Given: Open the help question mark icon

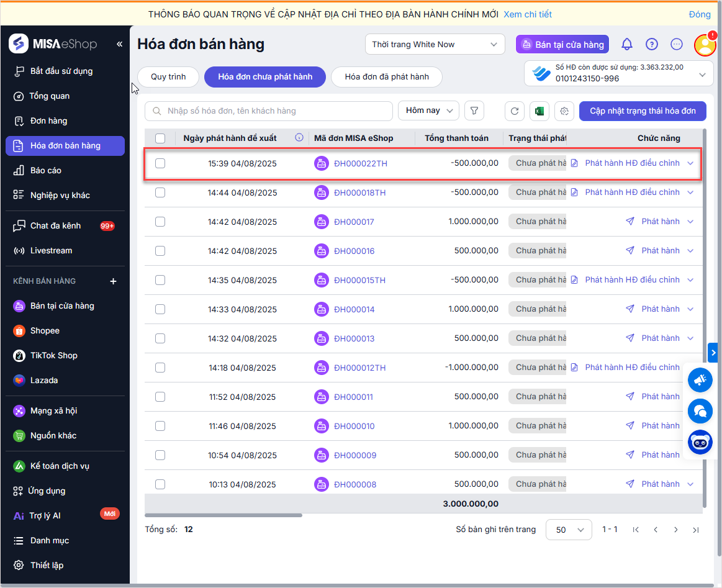Looking at the screenshot, I should point(651,44).
